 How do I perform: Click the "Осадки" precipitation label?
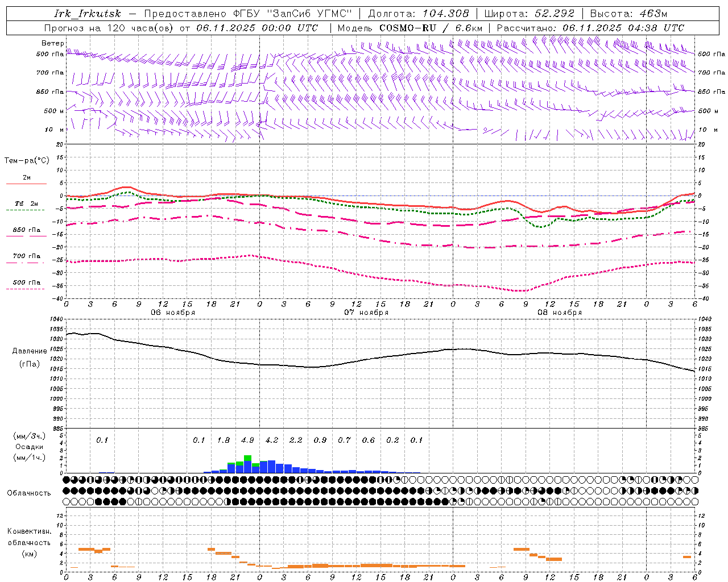click(30, 447)
